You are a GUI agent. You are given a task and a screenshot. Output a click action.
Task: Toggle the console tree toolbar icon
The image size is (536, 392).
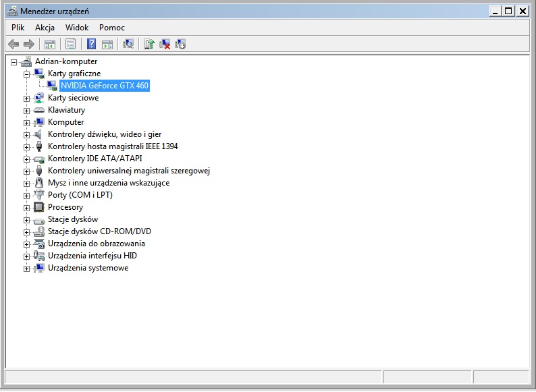point(49,44)
